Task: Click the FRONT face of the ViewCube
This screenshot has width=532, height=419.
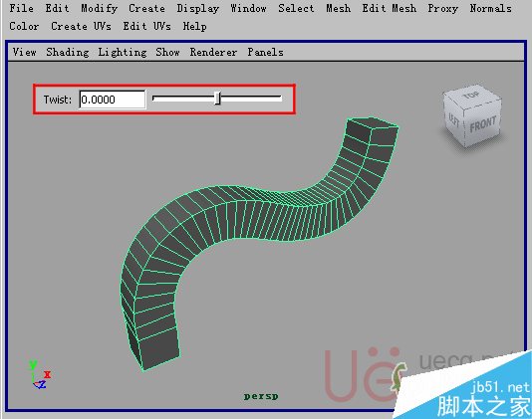Action: (x=483, y=124)
